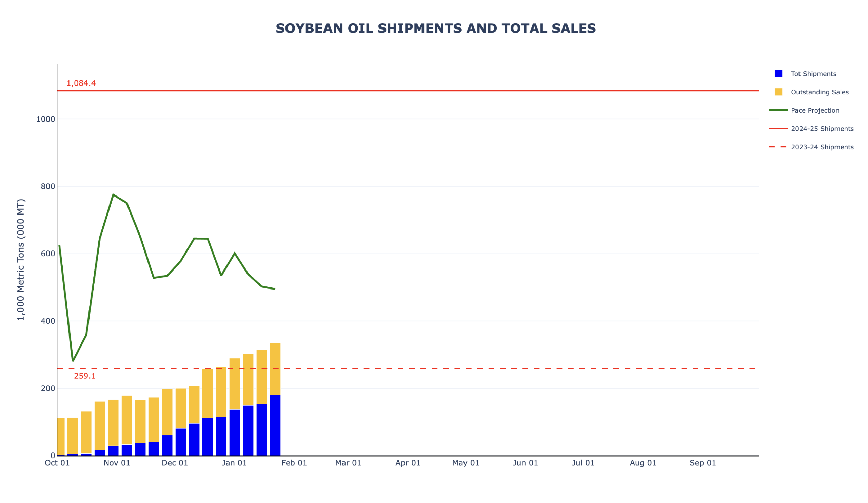Click the green line peak near Nov 01

tap(113, 195)
